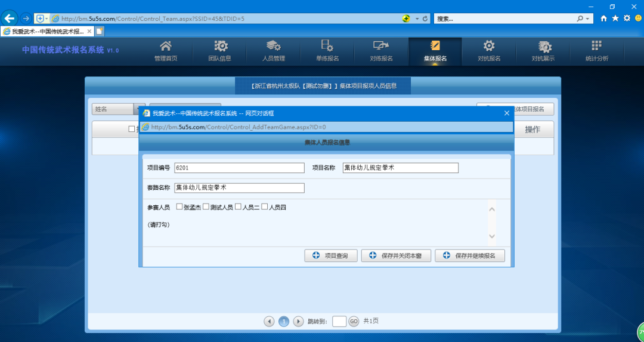Open the 统计分析 grid icon

(596, 47)
